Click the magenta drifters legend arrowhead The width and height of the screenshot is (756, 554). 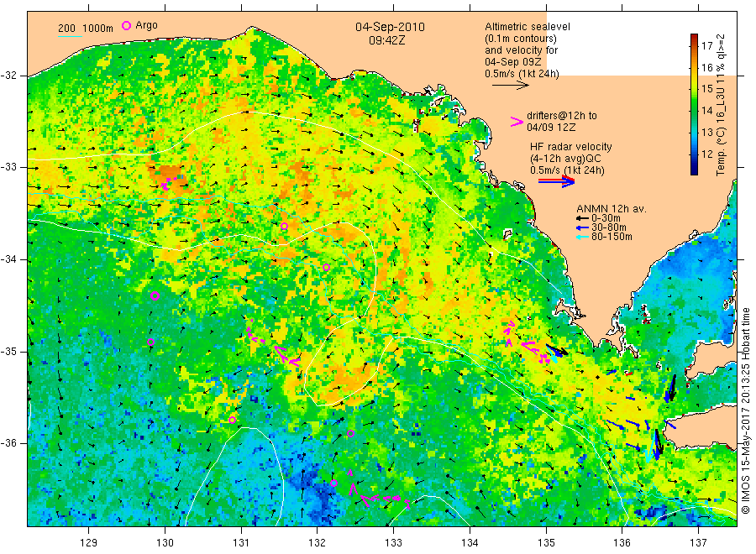[x=517, y=122]
